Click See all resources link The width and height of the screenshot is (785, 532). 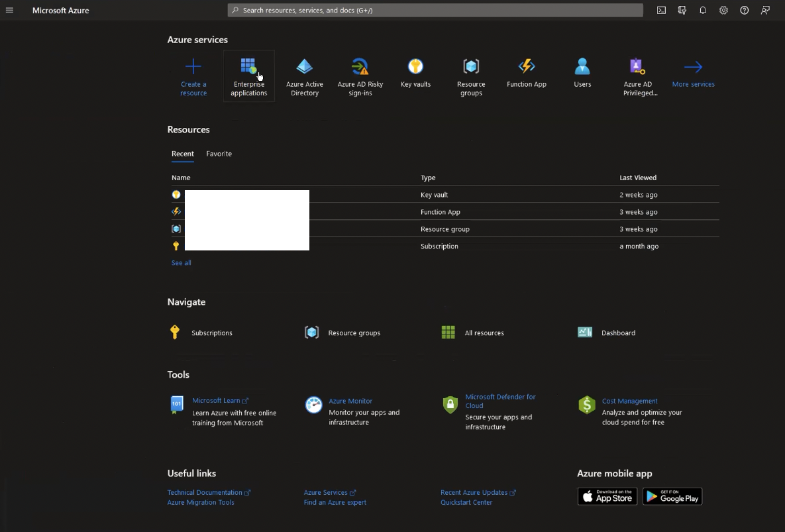click(x=182, y=263)
